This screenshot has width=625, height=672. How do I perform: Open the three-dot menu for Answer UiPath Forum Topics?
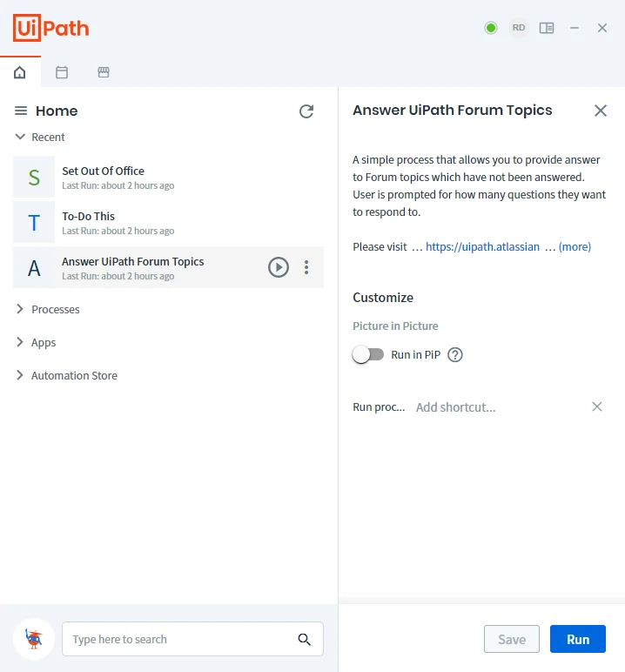306,267
